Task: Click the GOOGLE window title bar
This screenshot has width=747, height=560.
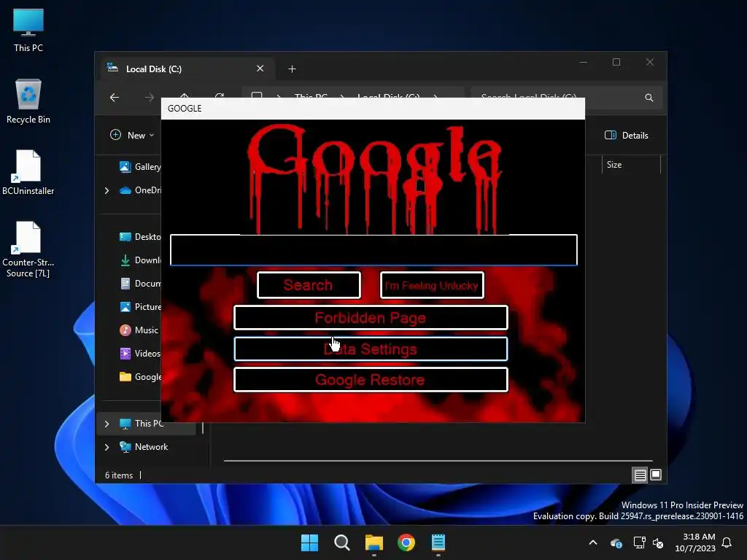Action: click(x=373, y=109)
